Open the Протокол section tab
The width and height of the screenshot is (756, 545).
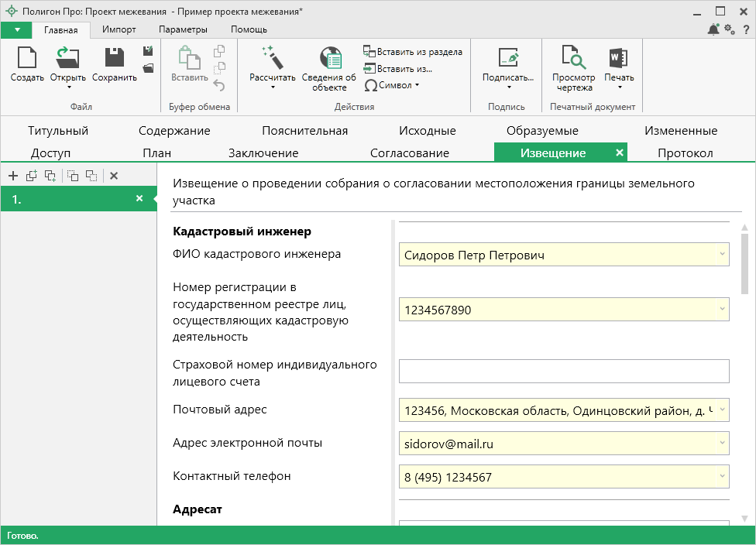point(685,153)
